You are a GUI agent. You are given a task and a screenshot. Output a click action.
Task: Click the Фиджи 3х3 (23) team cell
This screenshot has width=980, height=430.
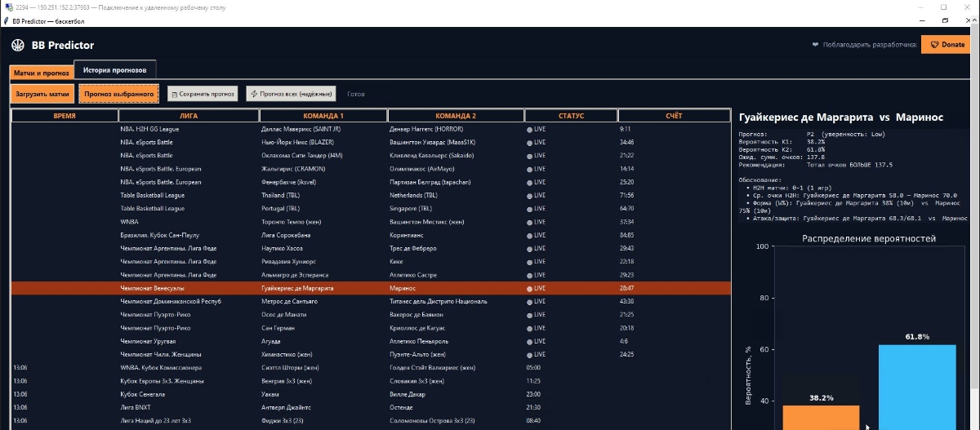click(x=323, y=420)
